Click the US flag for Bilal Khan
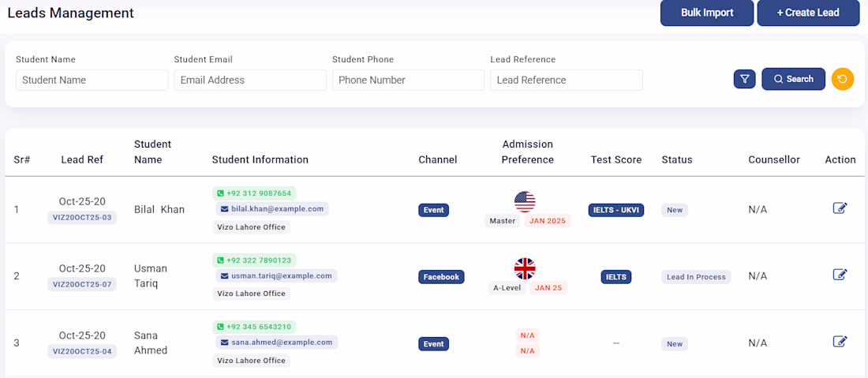868x378 pixels. coord(525,202)
